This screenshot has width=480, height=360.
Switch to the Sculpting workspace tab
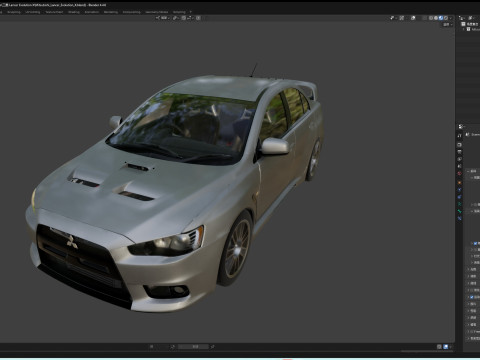point(14,12)
